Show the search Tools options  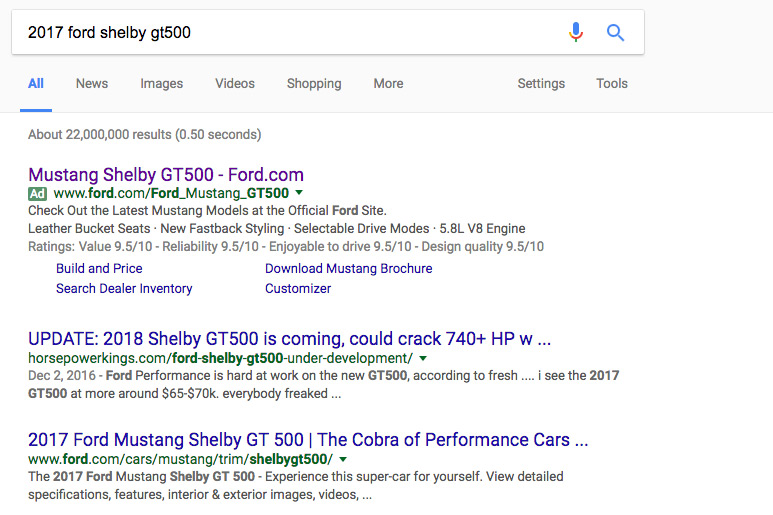[612, 84]
